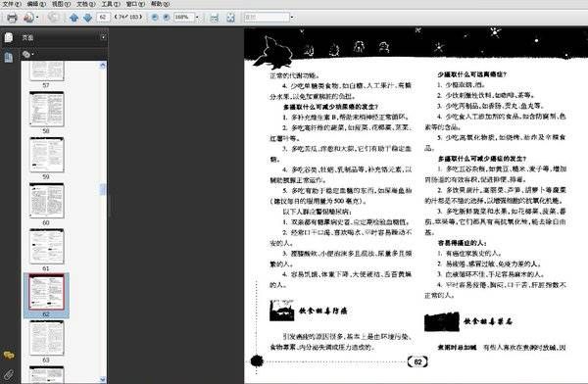Viewport: 588px width, 384px height.
Task: Open the 文档 (Document) menu
Action: (x=85, y=4)
